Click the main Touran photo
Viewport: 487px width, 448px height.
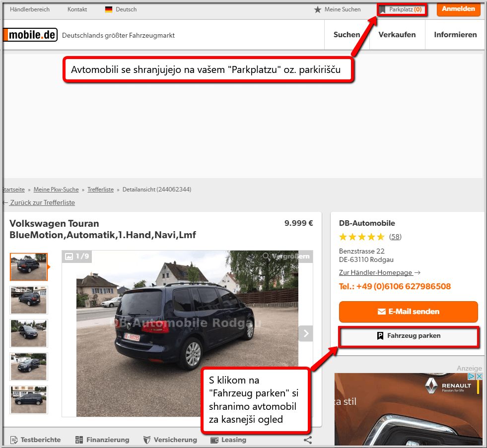click(187, 333)
